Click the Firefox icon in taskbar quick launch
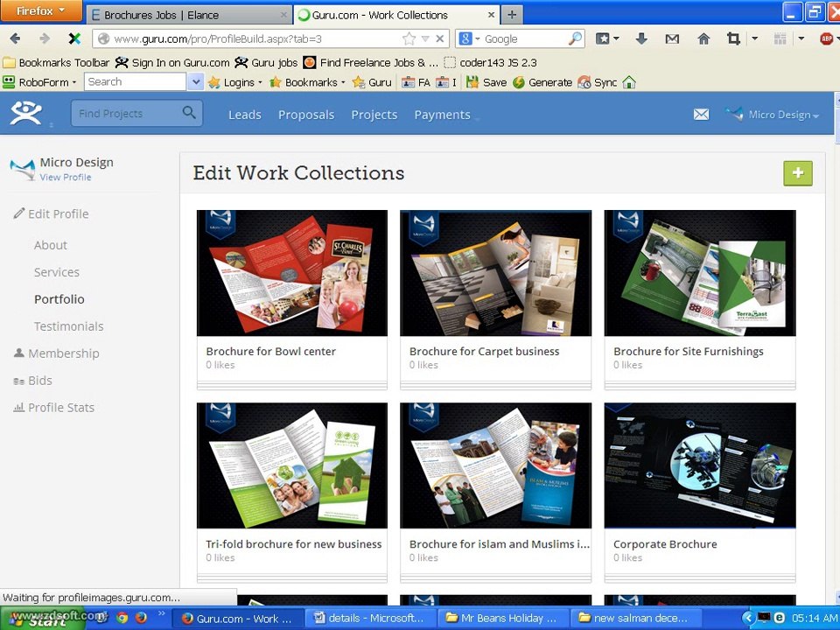Viewport: 840px width, 630px height. [141, 618]
